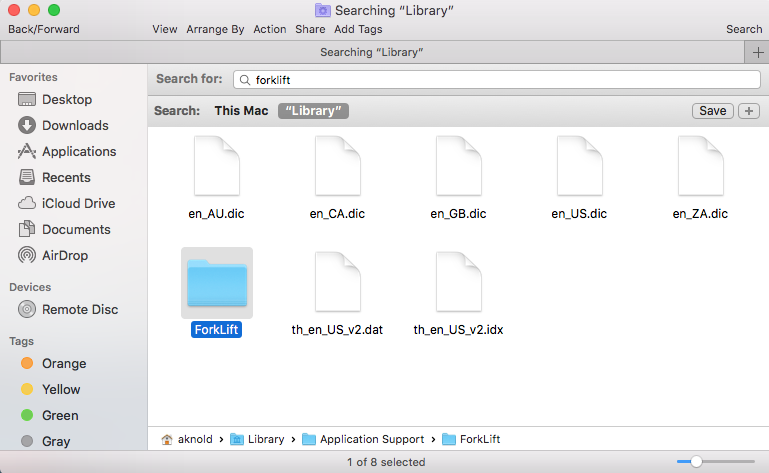Add search criteria with the plus button next to Save
The height and width of the screenshot is (473, 769).
[x=749, y=111]
